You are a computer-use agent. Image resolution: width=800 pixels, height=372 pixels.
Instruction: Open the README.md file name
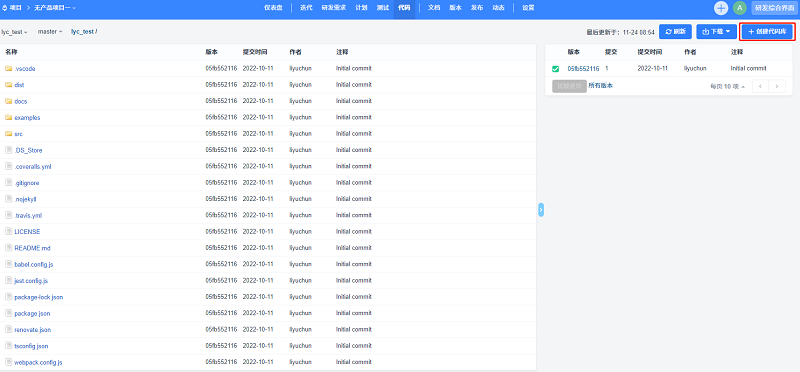point(32,248)
